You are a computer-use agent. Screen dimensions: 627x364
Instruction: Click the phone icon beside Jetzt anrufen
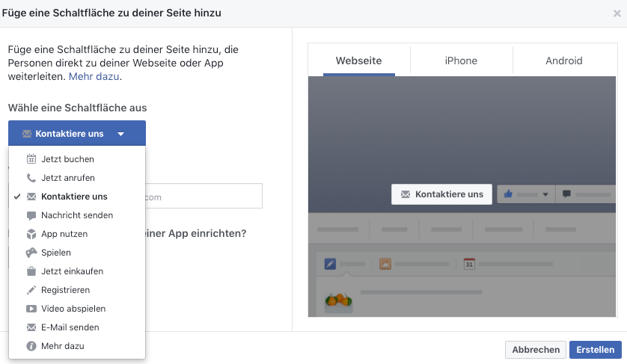31,178
